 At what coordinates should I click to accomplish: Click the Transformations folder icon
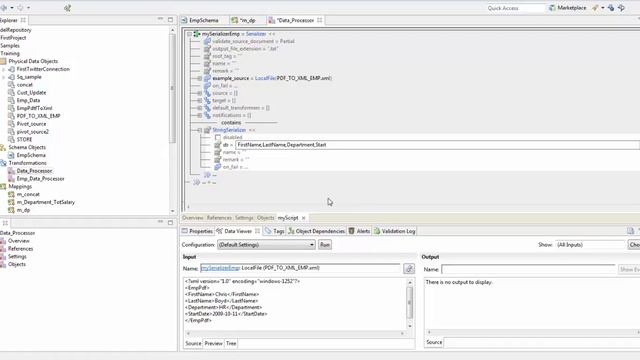[3, 163]
